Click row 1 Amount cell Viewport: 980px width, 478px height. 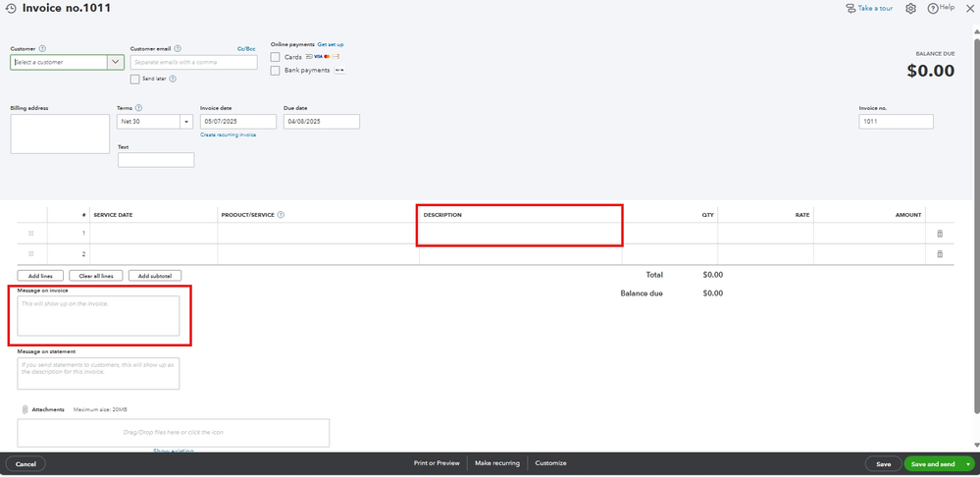pos(869,234)
